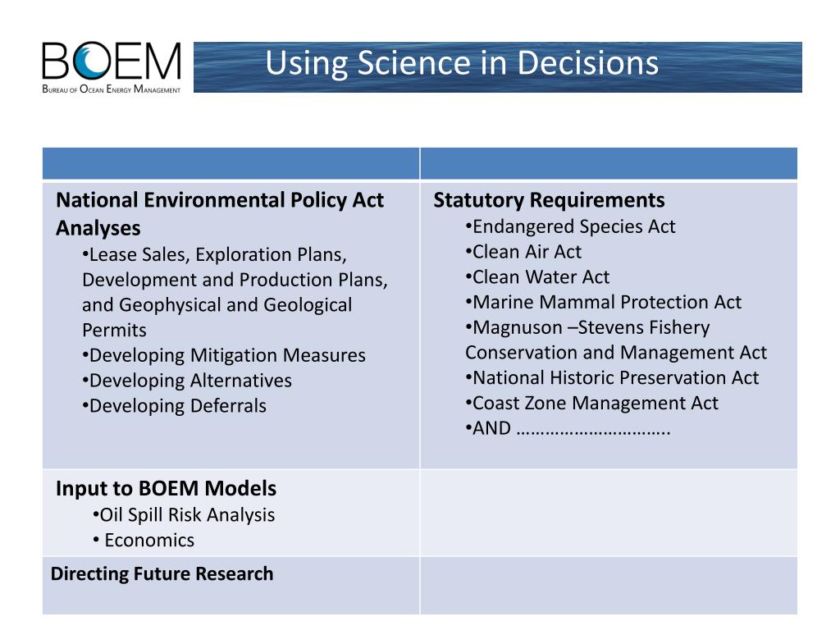Click the Coast Zone Management Act bullet
The image size is (840, 630).
[591, 403]
